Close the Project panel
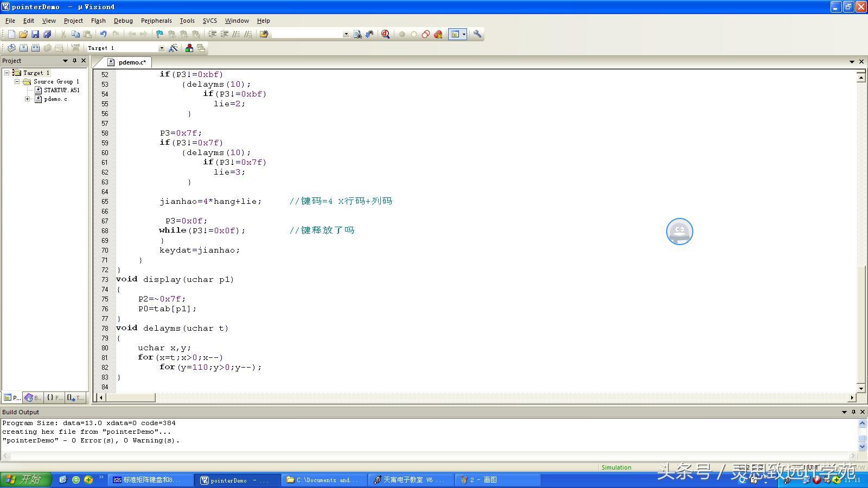 pos(84,61)
